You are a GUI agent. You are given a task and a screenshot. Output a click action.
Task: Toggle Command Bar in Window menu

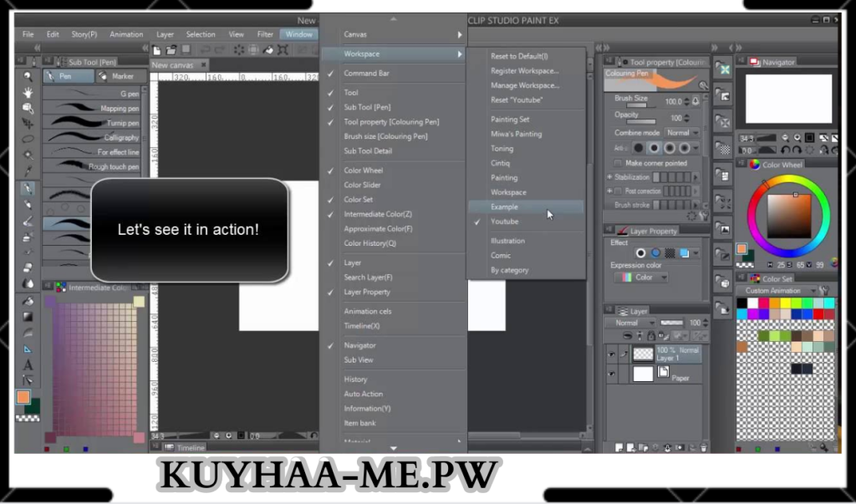[x=394, y=74]
